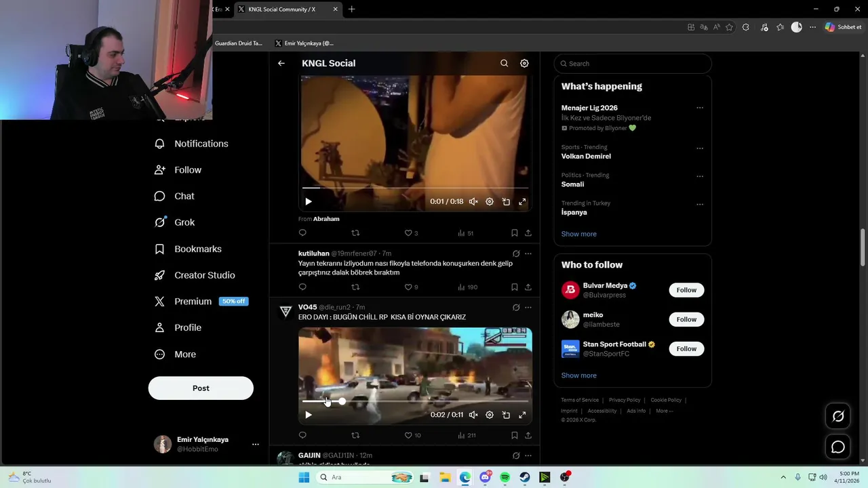This screenshot has height=488, width=868.
Task: Toggle picture-in-picture on the 0:18 video
Action: 506,201
